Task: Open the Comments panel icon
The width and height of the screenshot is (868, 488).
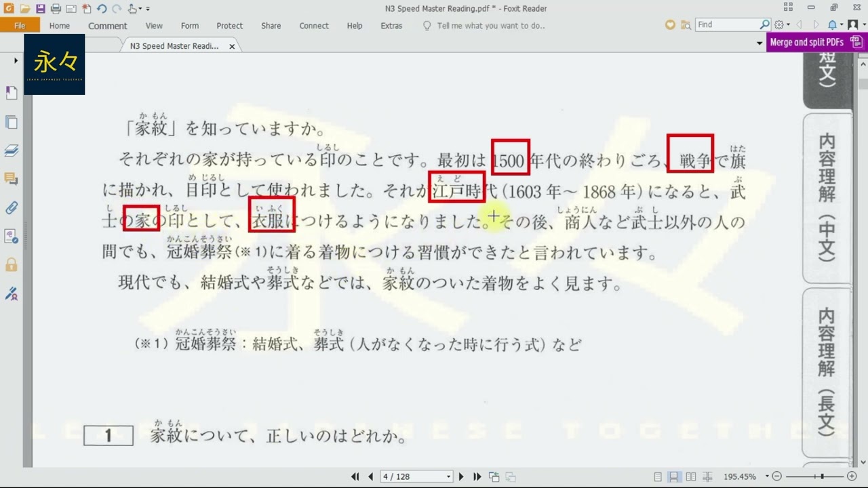Action: coord(12,179)
